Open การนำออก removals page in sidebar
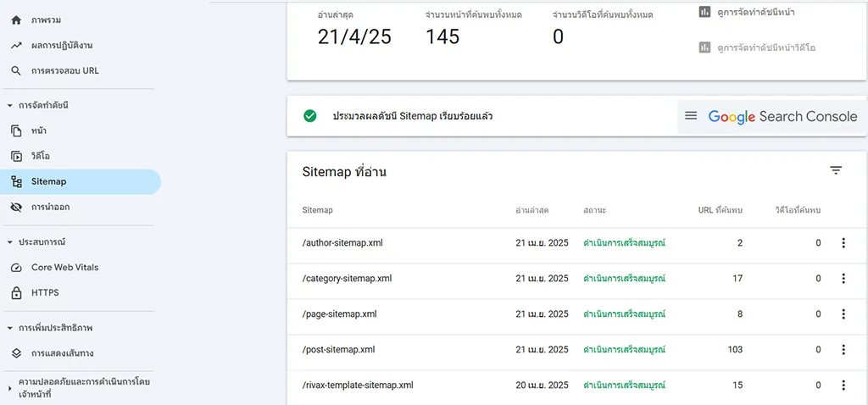Screen dimensions: 868x405 (50, 208)
